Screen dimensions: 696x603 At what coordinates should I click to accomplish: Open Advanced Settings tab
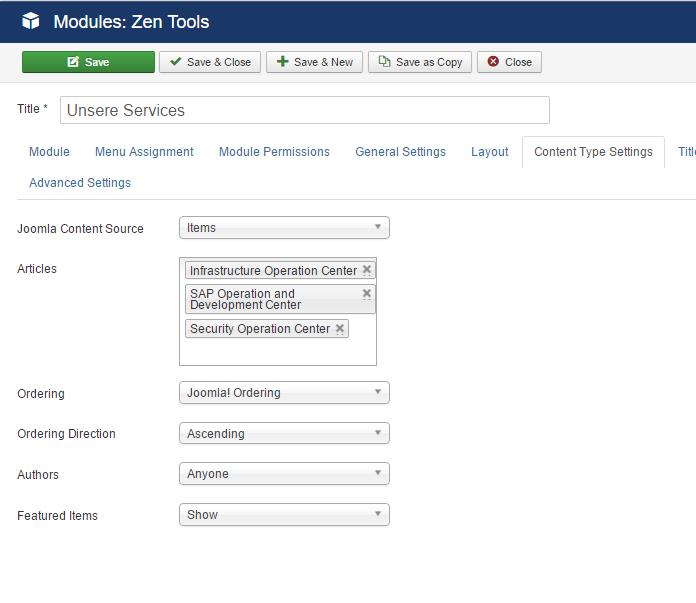click(80, 183)
